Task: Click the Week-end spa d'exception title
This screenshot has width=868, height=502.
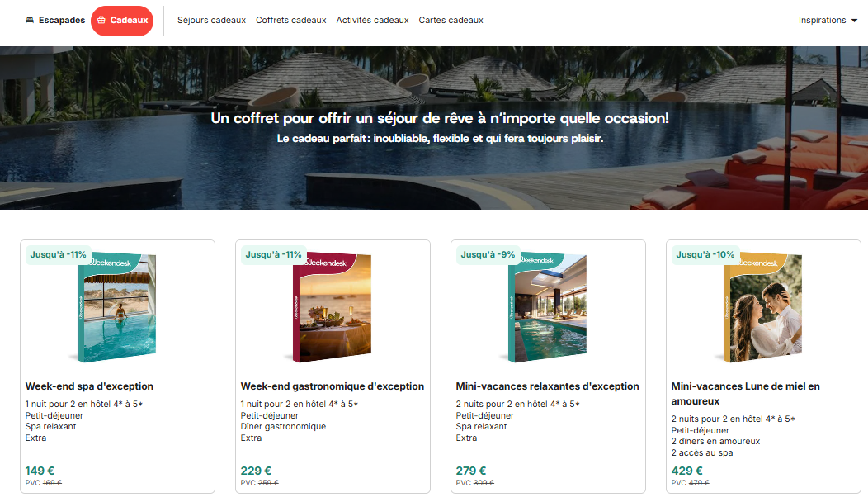Action: point(89,386)
